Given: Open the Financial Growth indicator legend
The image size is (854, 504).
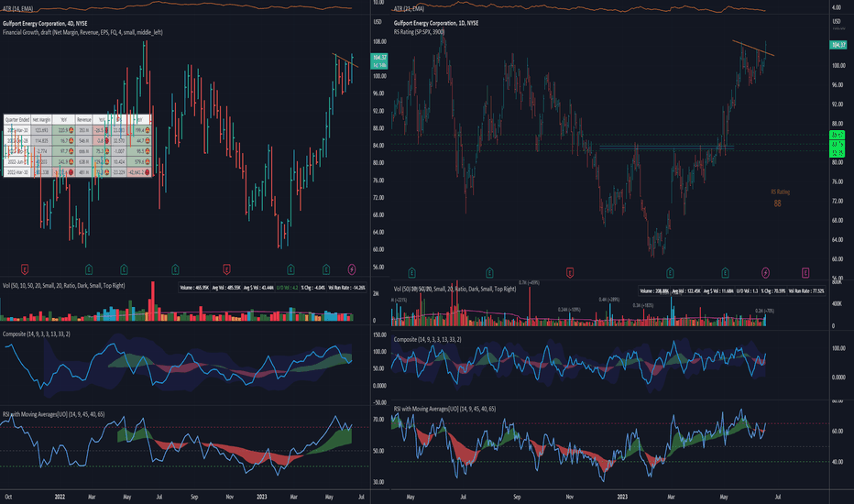Looking at the screenshot, I should coord(82,32).
